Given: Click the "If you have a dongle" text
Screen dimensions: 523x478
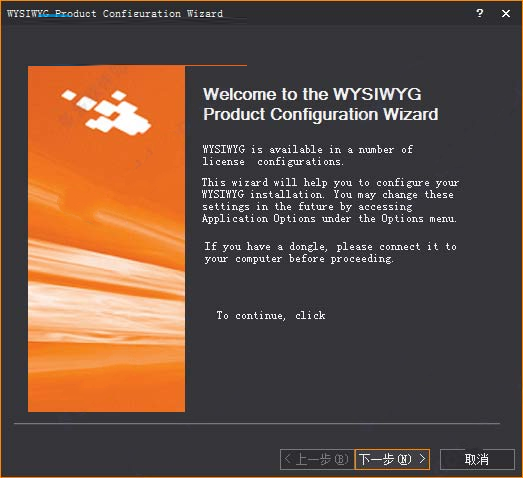Looking at the screenshot, I should click(x=265, y=247).
